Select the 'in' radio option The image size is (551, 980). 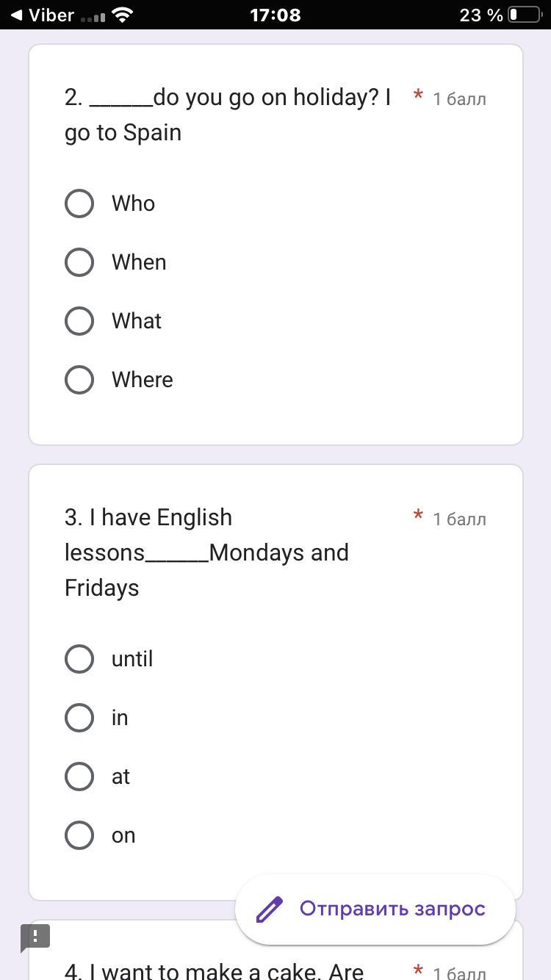[x=79, y=718]
